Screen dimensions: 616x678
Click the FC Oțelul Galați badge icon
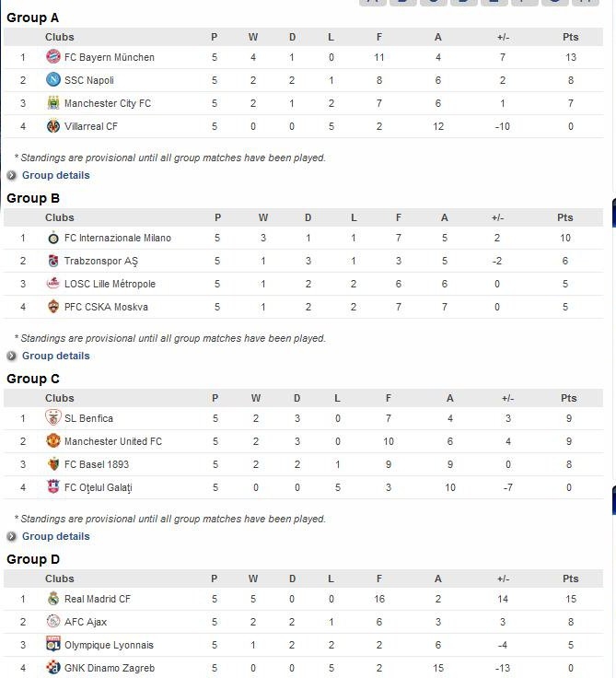coord(52,487)
